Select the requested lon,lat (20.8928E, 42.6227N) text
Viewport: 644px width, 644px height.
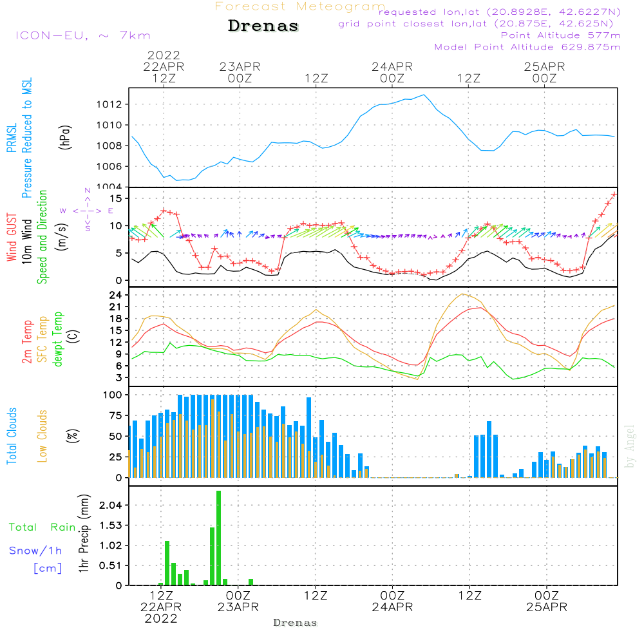pos(500,12)
